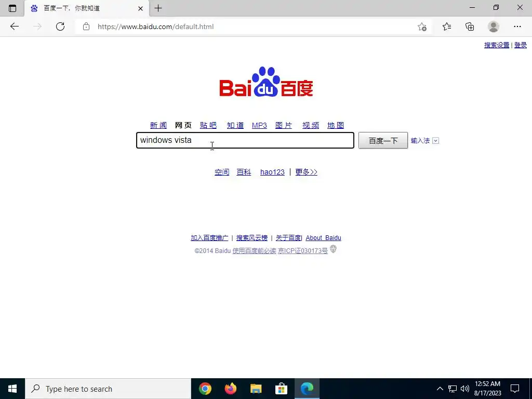Select the 网页 search category
The image size is (532, 399).
[x=183, y=125]
